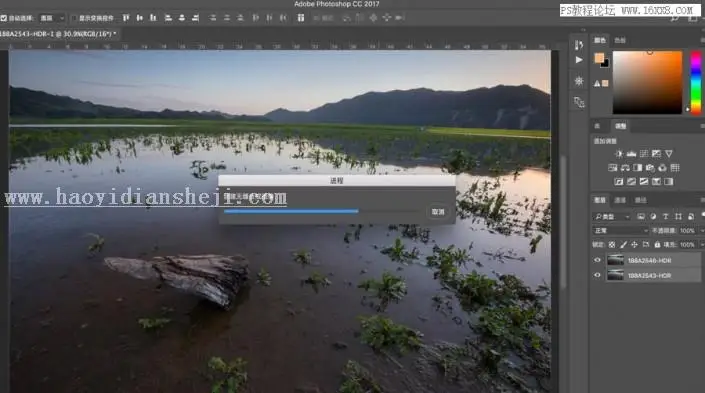The image size is (705, 393).
Task: Add a Black & White adjustment
Action: click(638, 168)
